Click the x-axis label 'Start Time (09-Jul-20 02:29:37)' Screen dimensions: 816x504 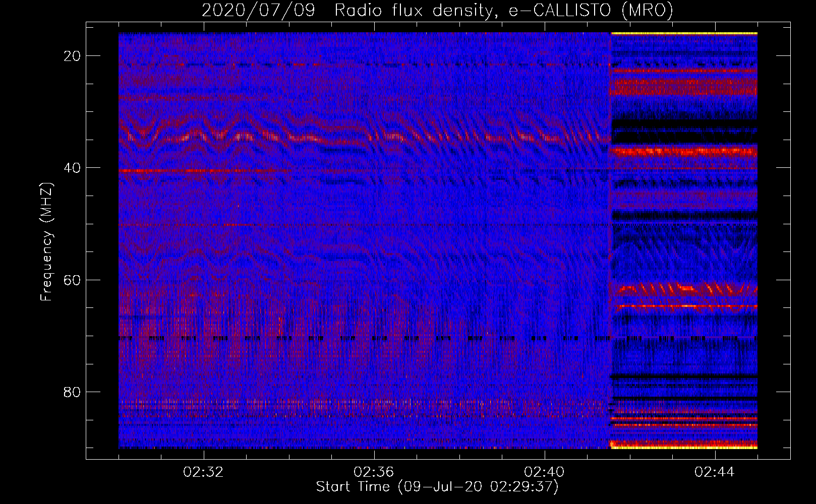437,487
